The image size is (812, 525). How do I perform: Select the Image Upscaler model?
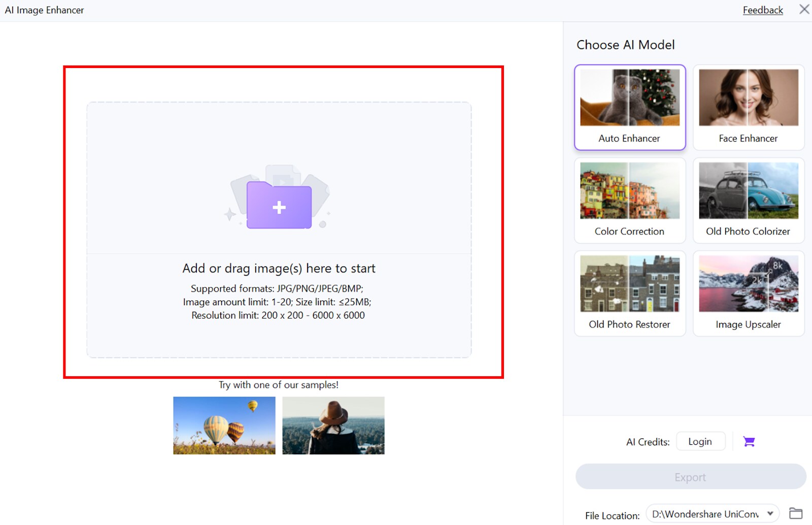748,293
